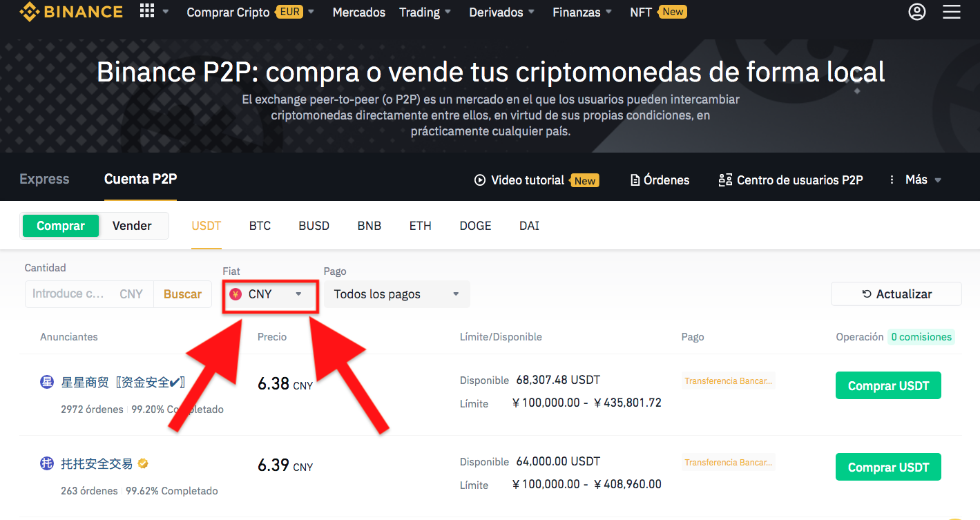980x520 pixels.
Task: Click the 6.39 CNY price
Action: point(285,465)
